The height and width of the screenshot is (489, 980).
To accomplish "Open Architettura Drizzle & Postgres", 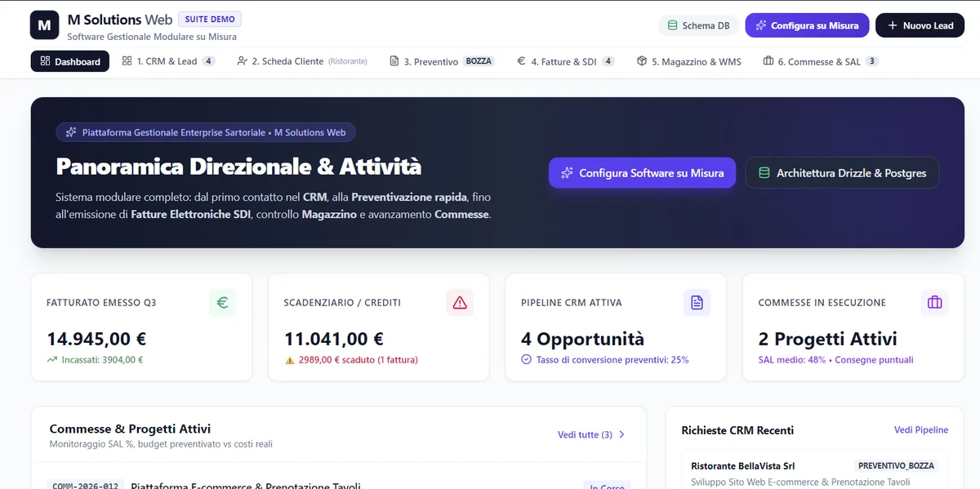I will [842, 173].
